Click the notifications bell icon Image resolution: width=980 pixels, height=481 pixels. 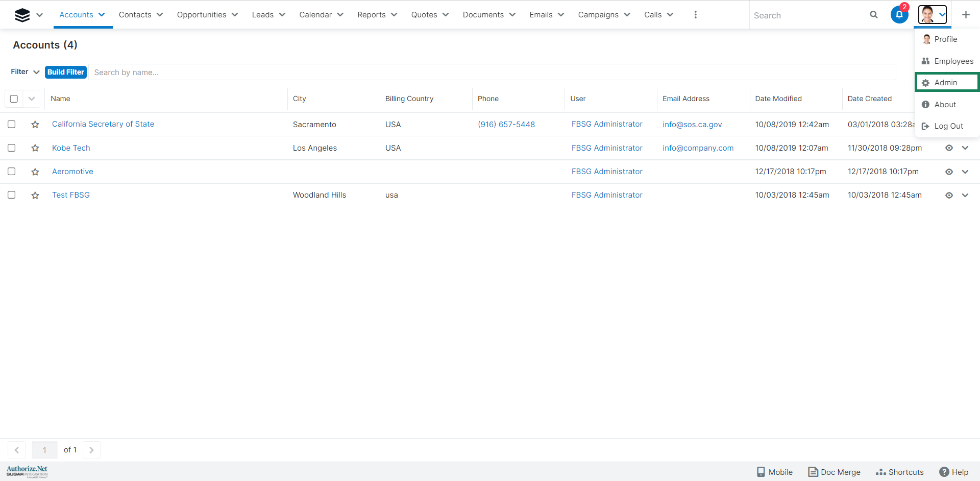pos(899,15)
